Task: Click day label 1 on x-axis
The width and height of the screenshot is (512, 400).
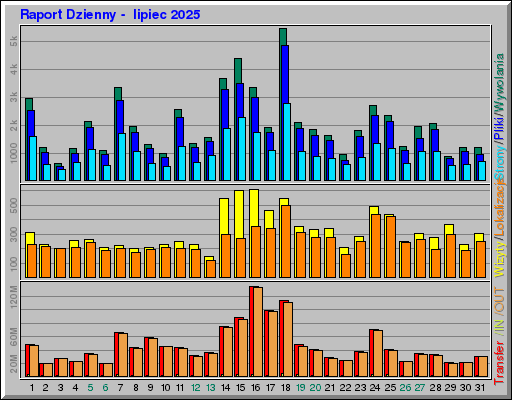Action: pyautogui.click(x=32, y=388)
